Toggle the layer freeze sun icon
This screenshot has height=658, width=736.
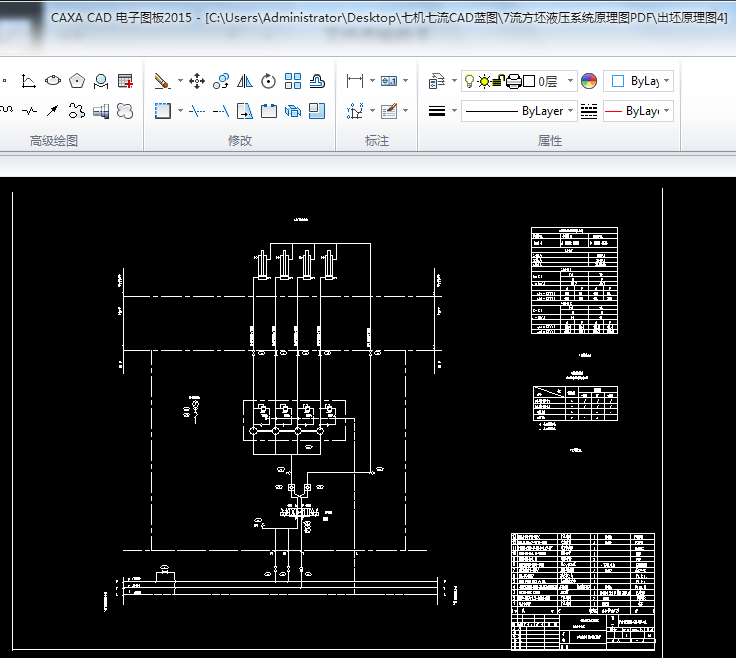click(x=484, y=81)
